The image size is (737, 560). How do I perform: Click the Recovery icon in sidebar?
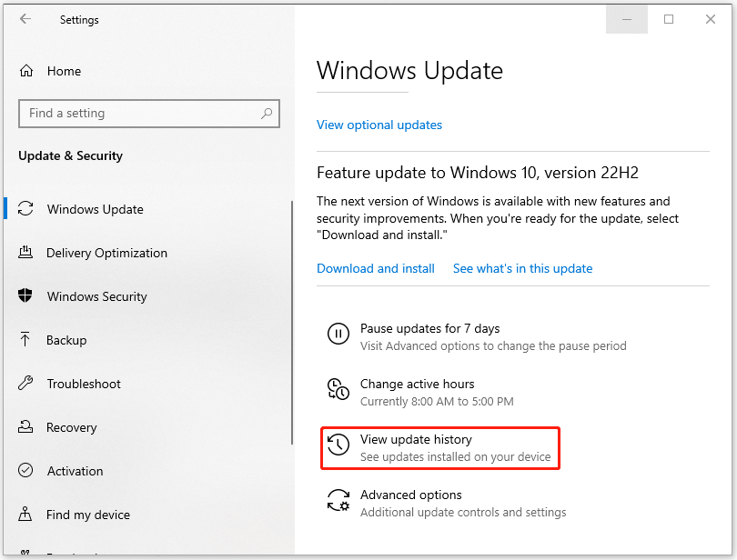click(25, 426)
